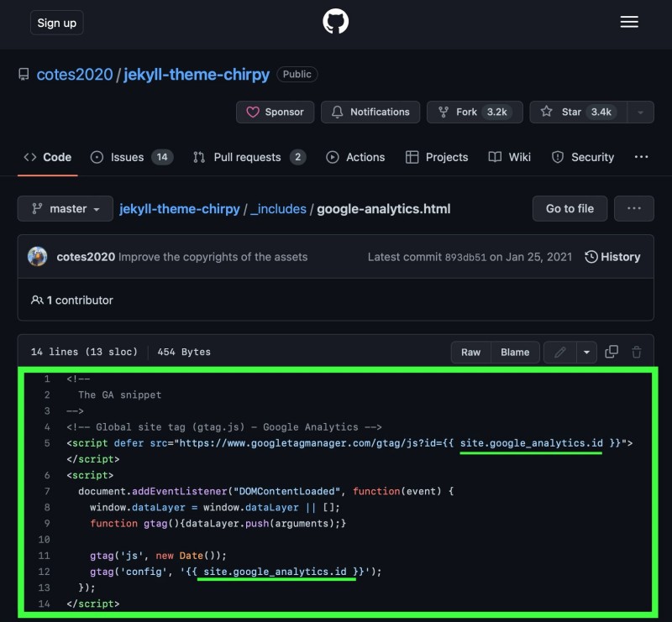Click the pencil edit file icon
Screen dimensions: 672x622
559,352
